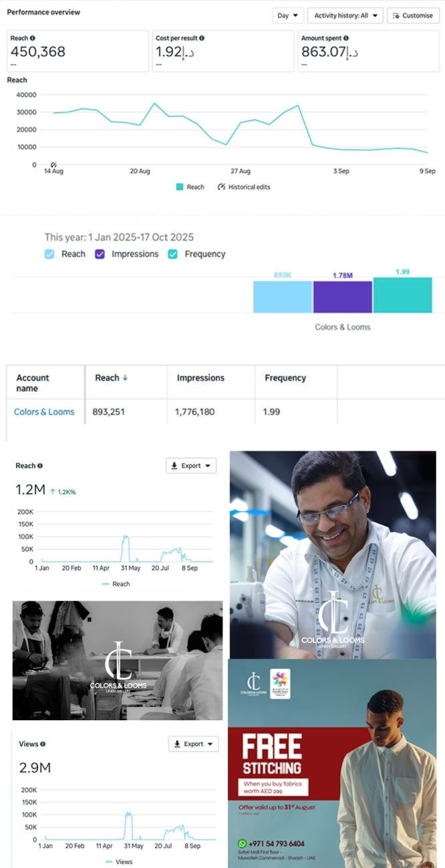
Task: Click historical edits marker at 14 Aug
Action: coord(54,165)
